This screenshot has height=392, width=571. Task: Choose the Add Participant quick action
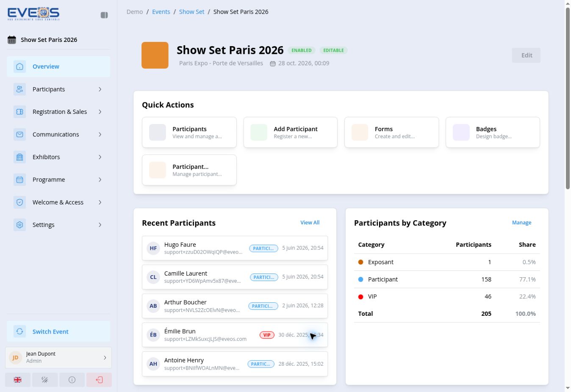(x=291, y=133)
